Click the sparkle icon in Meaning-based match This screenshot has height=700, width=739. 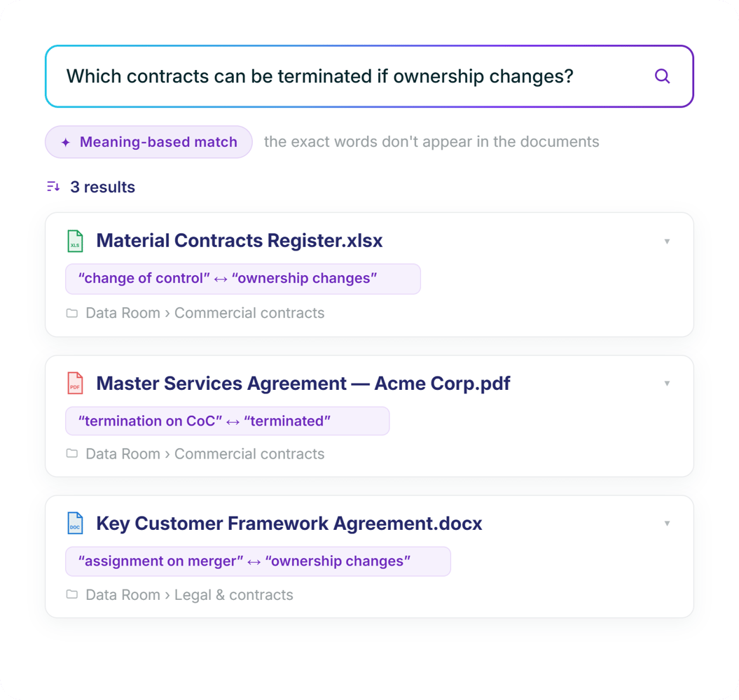66,142
